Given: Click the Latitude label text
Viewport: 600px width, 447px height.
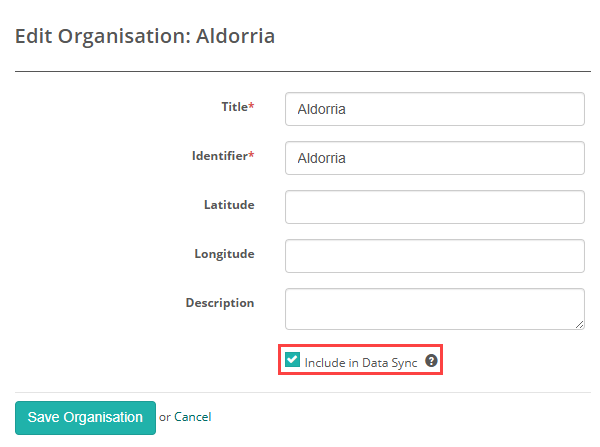Looking at the screenshot, I should tap(229, 205).
